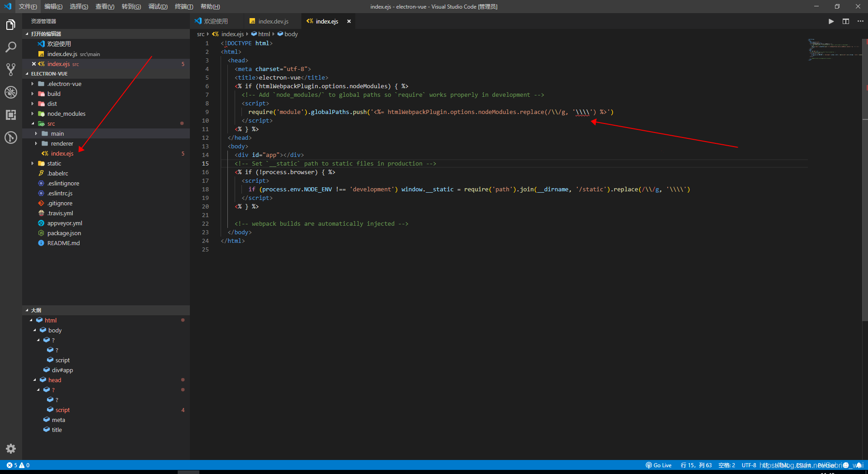
Task: Select 欢迎使用 in open editors list
Action: click(106, 44)
